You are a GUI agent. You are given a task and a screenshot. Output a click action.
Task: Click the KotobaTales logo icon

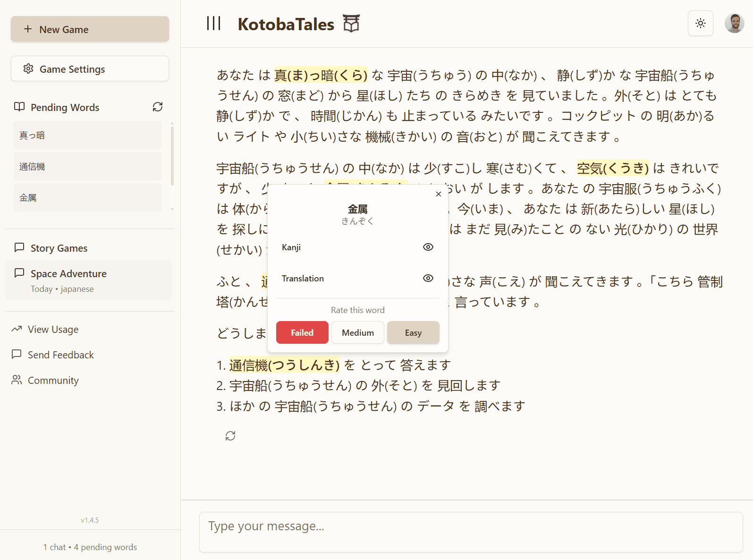pyautogui.click(x=351, y=23)
